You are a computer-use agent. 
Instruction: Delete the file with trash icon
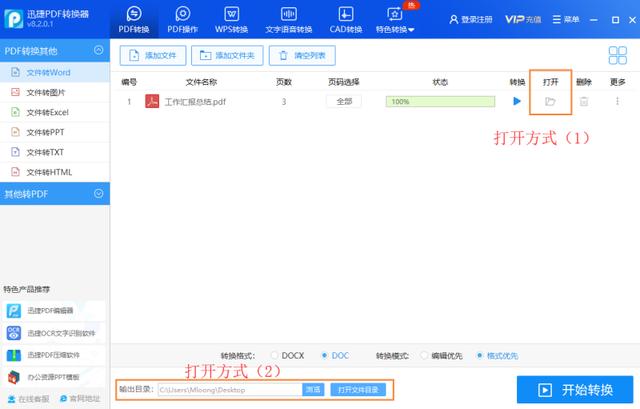(x=584, y=101)
